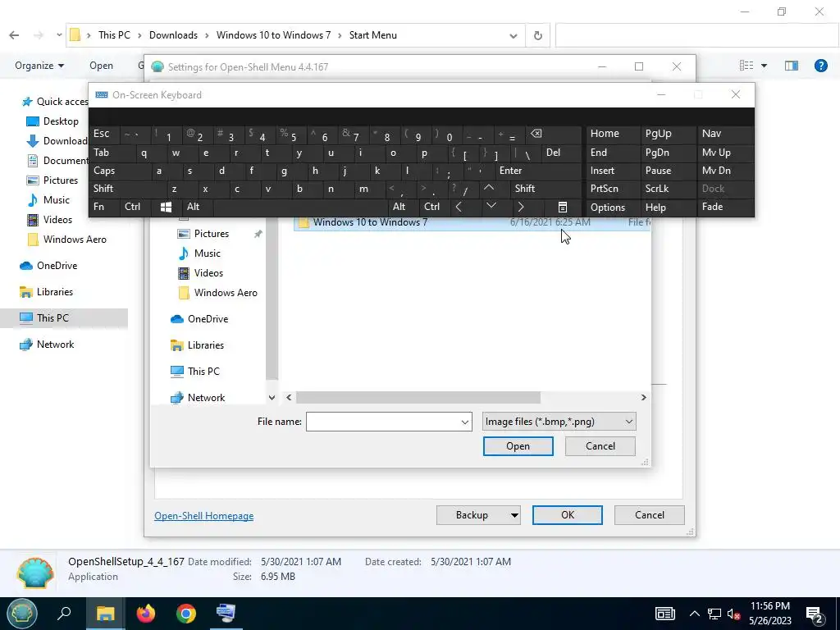Click the Start button seashell icon

tap(21, 614)
